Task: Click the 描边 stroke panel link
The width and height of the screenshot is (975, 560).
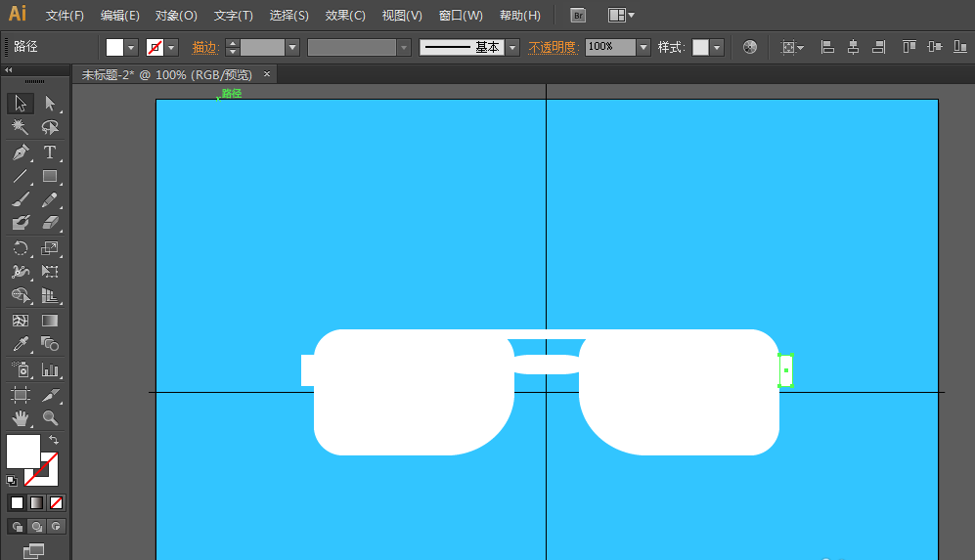Action: pyautogui.click(x=204, y=47)
